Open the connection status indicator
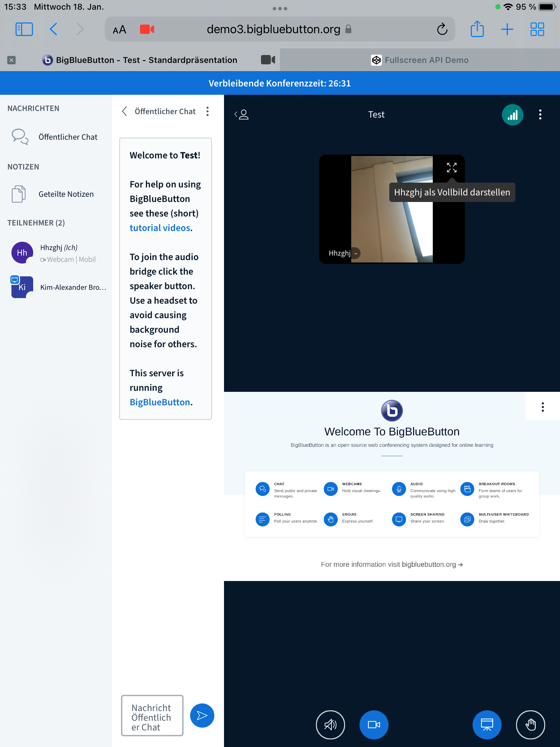This screenshot has width=560, height=747. pyautogui.click(x=512, y=115)
